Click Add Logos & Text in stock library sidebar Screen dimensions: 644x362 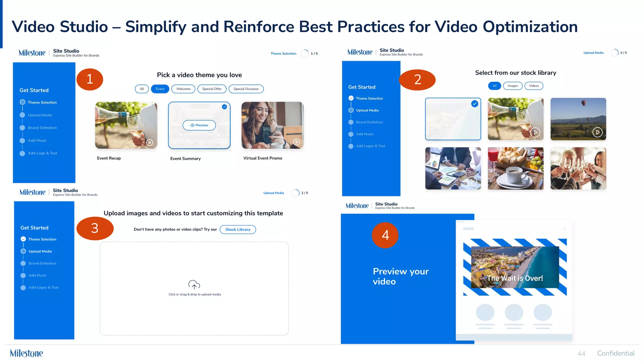(367, 146)
